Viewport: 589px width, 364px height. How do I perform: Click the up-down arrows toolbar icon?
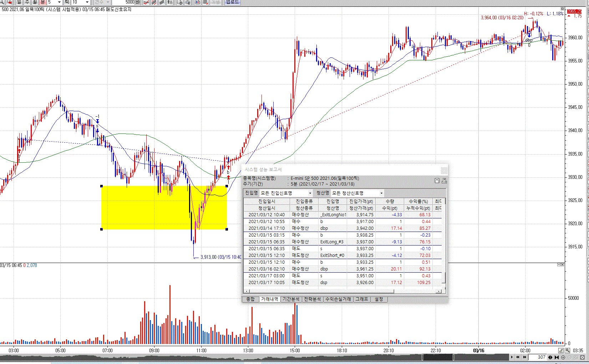[170, 2]
